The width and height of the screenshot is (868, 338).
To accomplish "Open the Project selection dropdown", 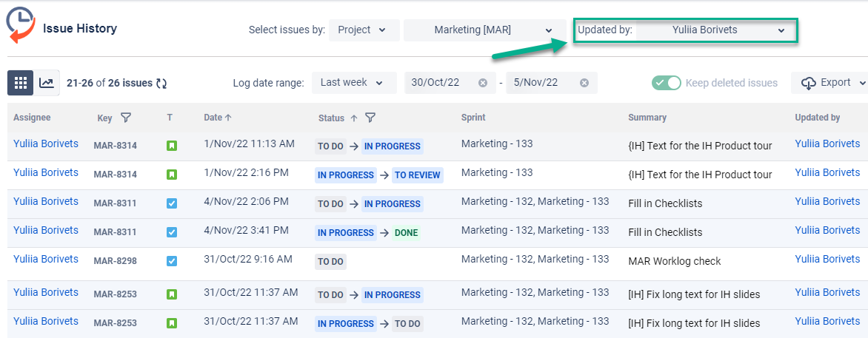I will [x=364, y=30].
